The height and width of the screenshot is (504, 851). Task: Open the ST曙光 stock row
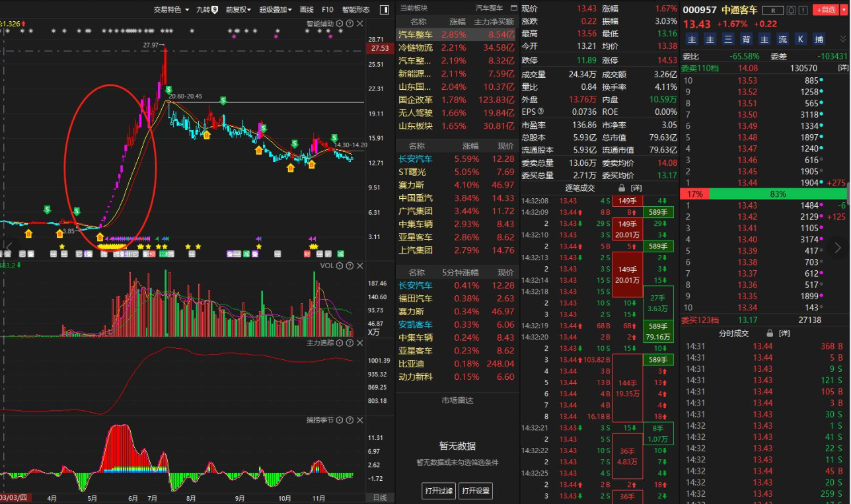[457, 172]
